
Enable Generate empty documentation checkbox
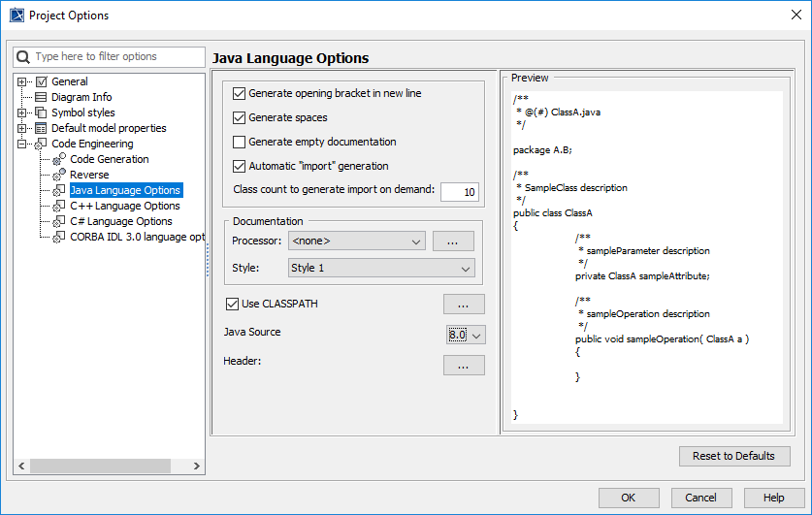click(x=240, y=142)
